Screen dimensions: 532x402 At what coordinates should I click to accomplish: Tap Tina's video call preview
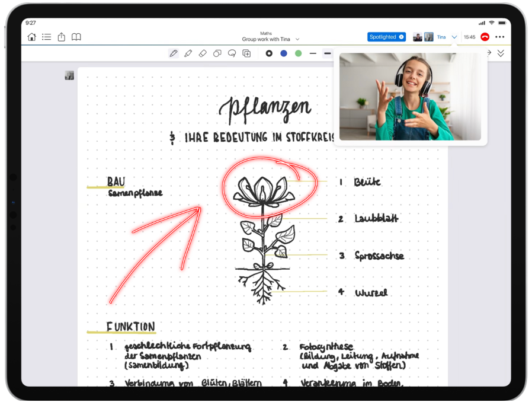tap(410, 97)
